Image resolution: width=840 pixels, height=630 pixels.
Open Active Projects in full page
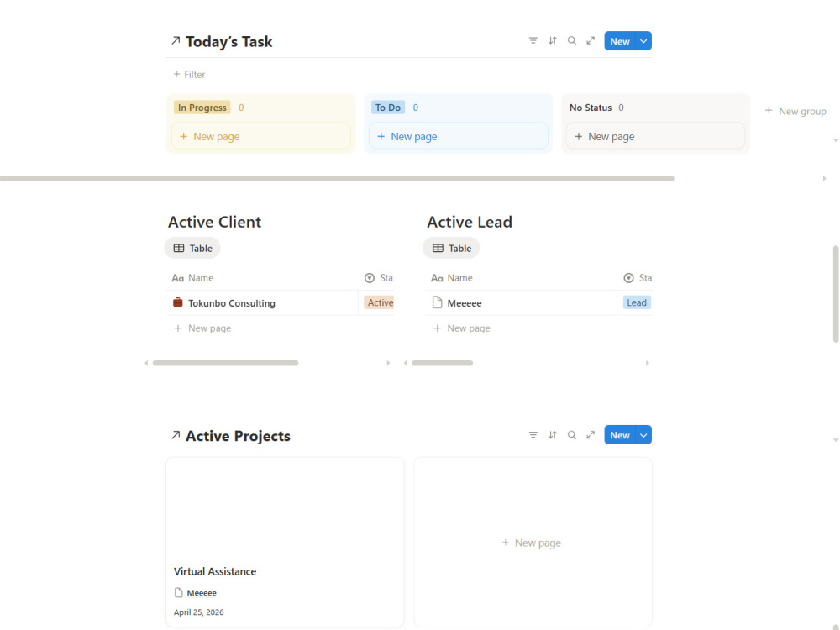tap(591, 435)
